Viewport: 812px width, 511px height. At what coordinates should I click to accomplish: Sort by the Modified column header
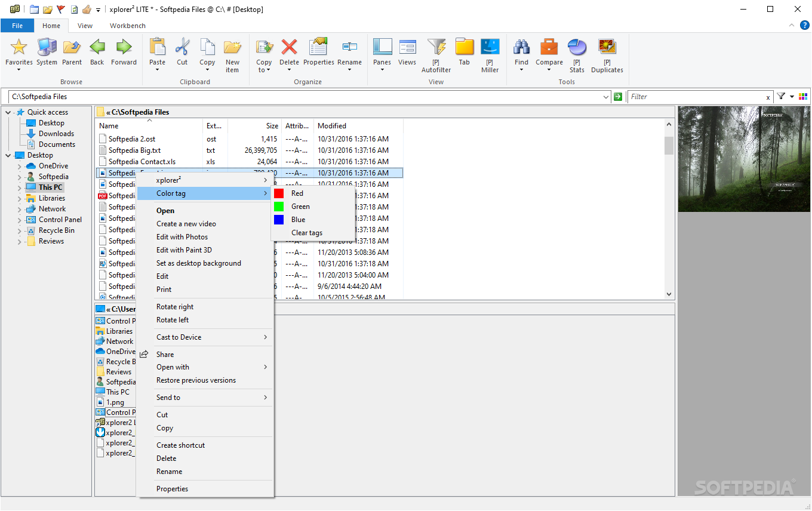pyautogui.click(x=359, y=126)
